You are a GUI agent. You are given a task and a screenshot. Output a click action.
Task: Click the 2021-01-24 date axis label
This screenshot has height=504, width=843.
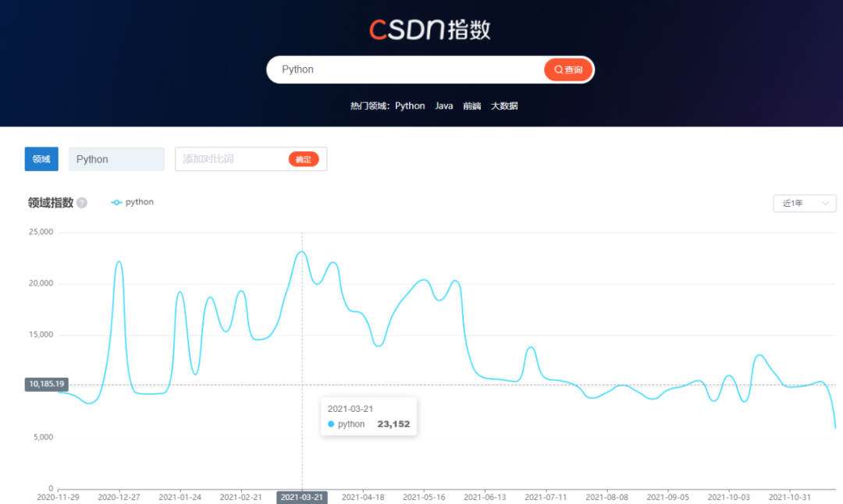tap(180, 497)
